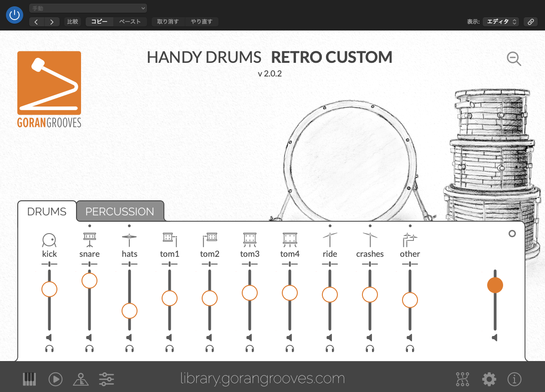545x392 pixels.
Task: Click the コピー button
Action: pos(99,21)
